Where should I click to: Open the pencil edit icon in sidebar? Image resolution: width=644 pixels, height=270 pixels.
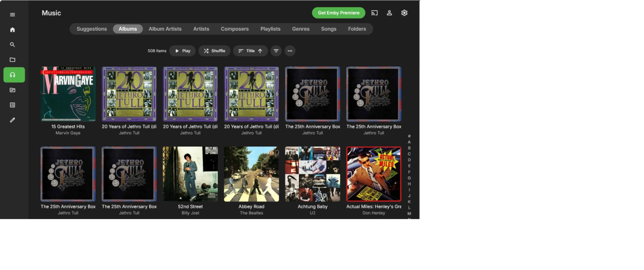(x=12, y=120)
